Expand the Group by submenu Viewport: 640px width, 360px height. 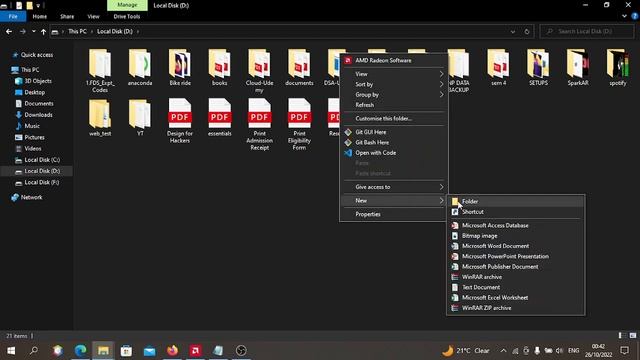coord(394,94)
